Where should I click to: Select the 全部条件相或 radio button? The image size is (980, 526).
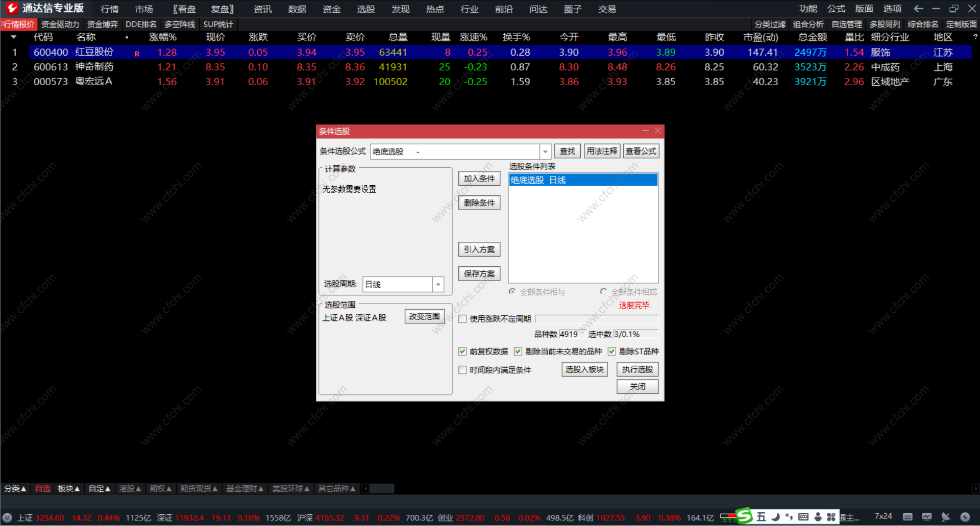603,291
